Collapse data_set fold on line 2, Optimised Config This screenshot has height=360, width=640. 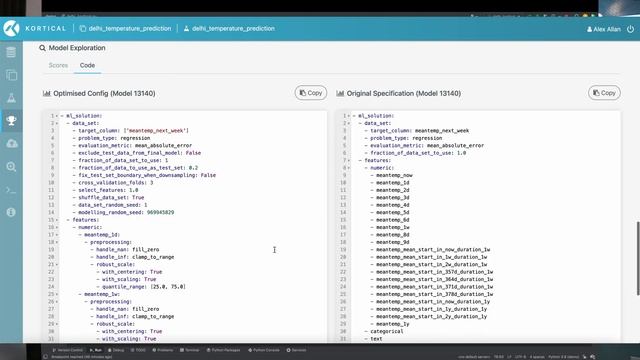point(57,123)
